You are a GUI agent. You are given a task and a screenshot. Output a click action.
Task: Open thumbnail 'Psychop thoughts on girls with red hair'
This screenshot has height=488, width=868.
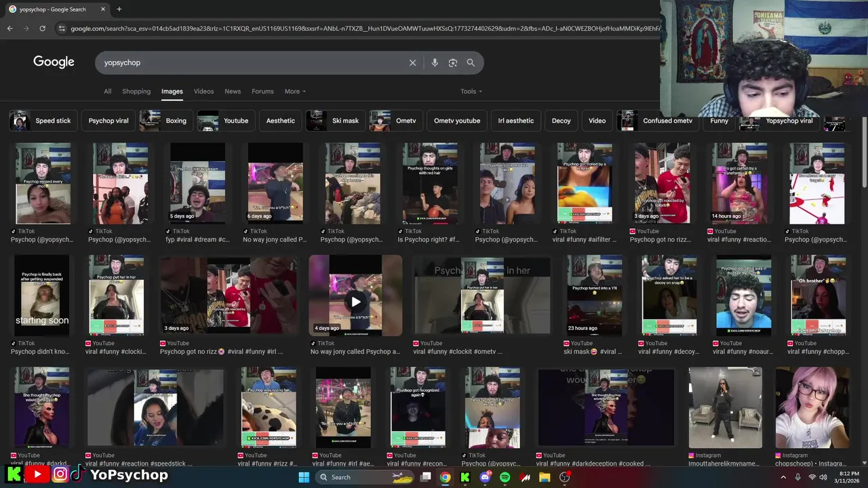[430, 183]
